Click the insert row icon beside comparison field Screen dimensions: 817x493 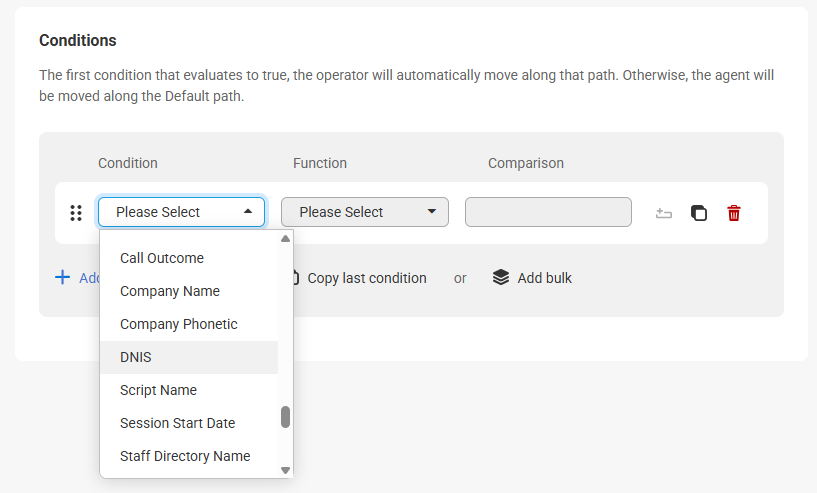click(663, 213)
